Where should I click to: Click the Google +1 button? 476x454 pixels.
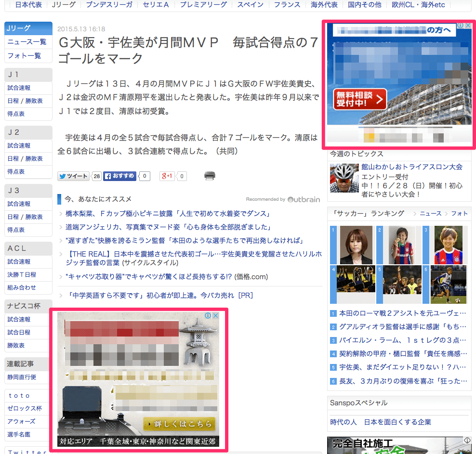167,176
